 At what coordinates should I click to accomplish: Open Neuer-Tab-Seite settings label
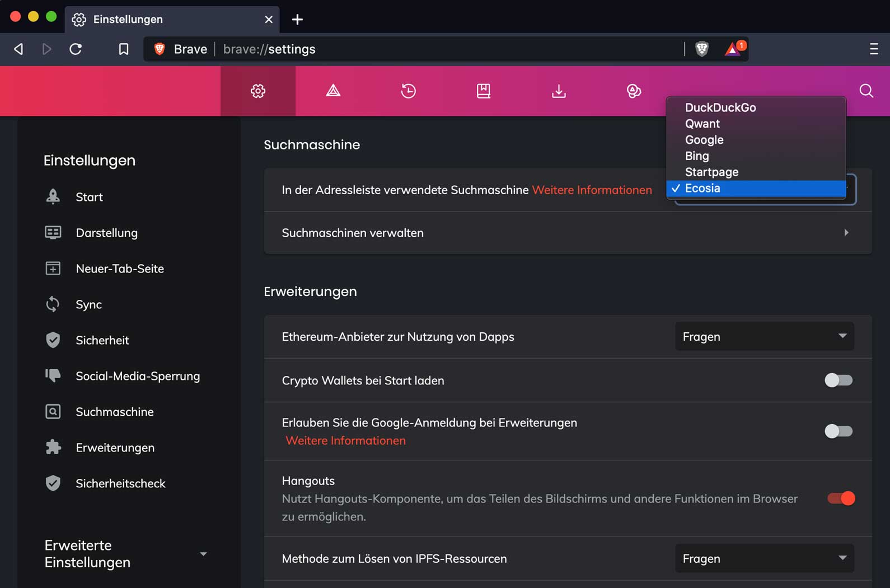120,269
